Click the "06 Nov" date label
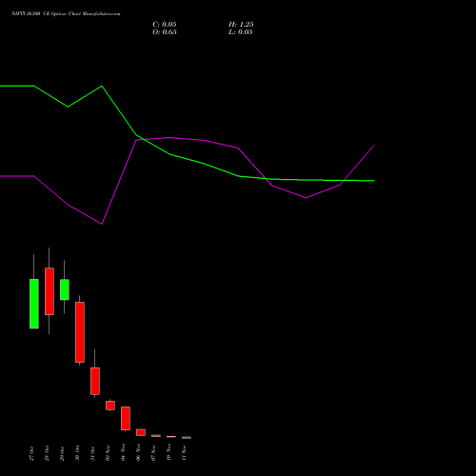 coord(138,452)
